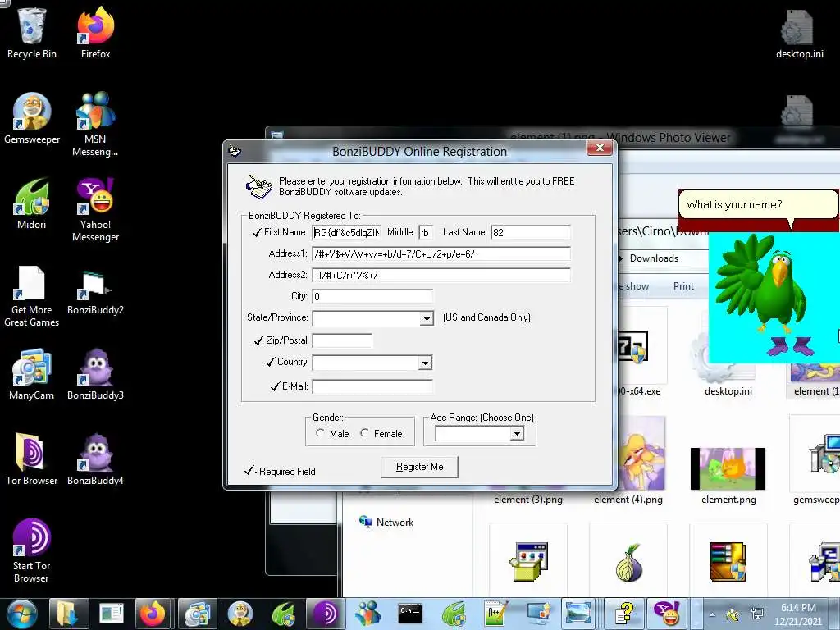
Task: Click into the First Name field
Action: pos(347,232)
